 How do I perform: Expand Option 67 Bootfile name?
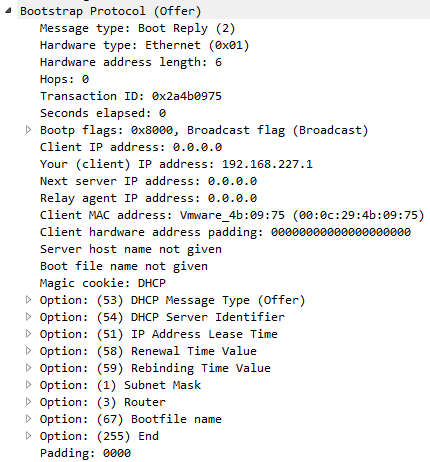pos(29,419)
